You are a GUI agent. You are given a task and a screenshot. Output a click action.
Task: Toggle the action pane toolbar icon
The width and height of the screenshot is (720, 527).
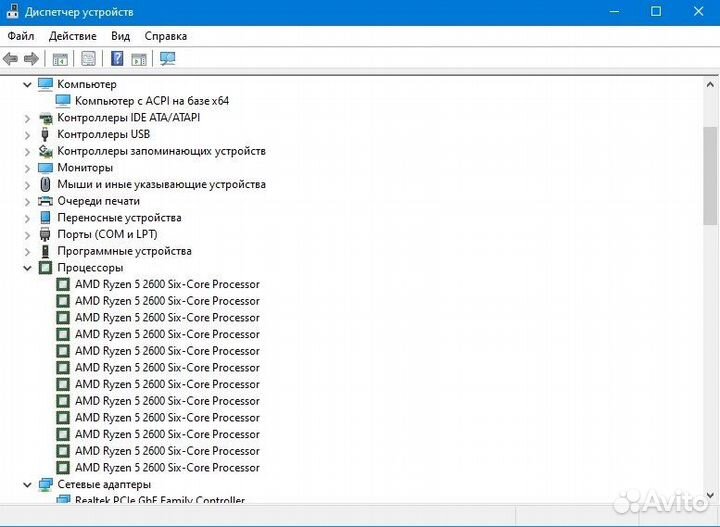(139, 59)
